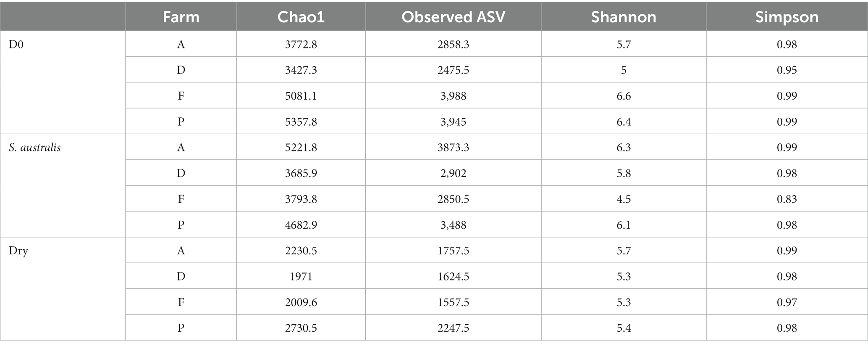Click the Shannon value 6.6
This screenshot has height=346, width=868.
pyautogui.click(x=624, y=96)
